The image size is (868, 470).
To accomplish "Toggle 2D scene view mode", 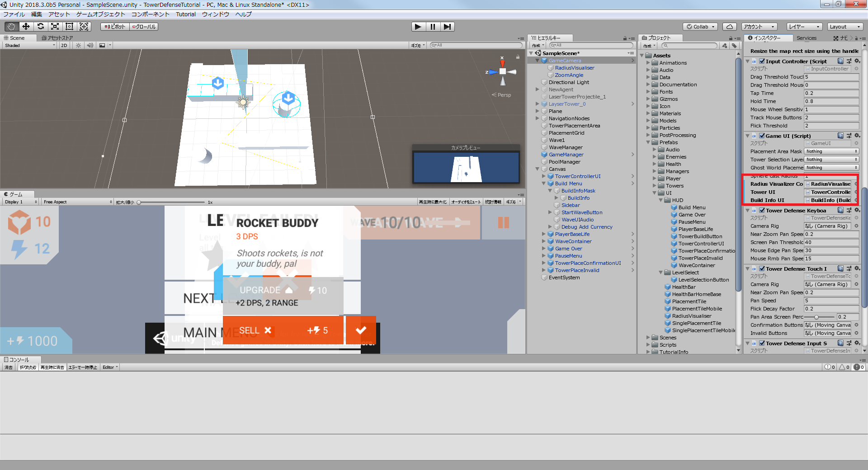I will point(64,45).
